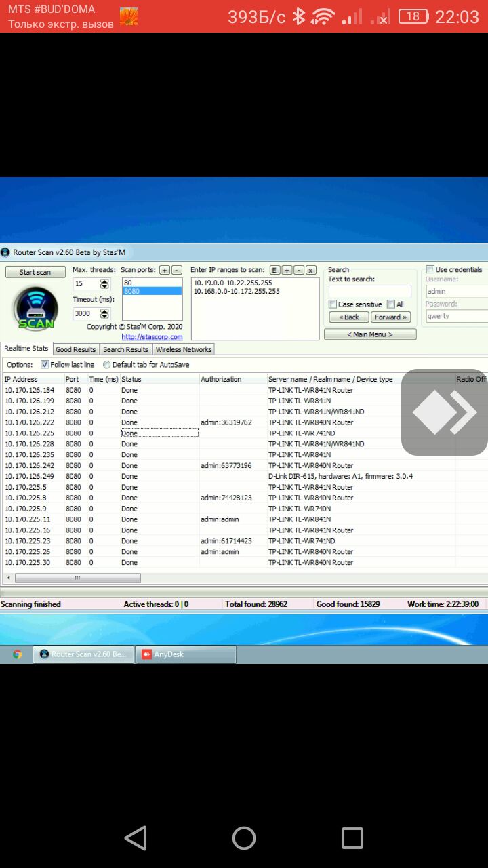Tap the Android back navigation button
Screen dimensions: 488x868
tap(136, 838)
